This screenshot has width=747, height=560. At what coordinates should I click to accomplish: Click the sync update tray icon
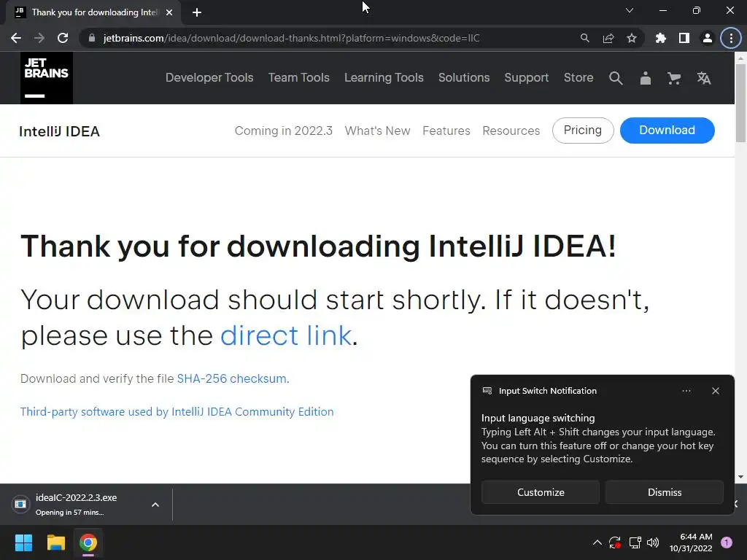(614, 542)
